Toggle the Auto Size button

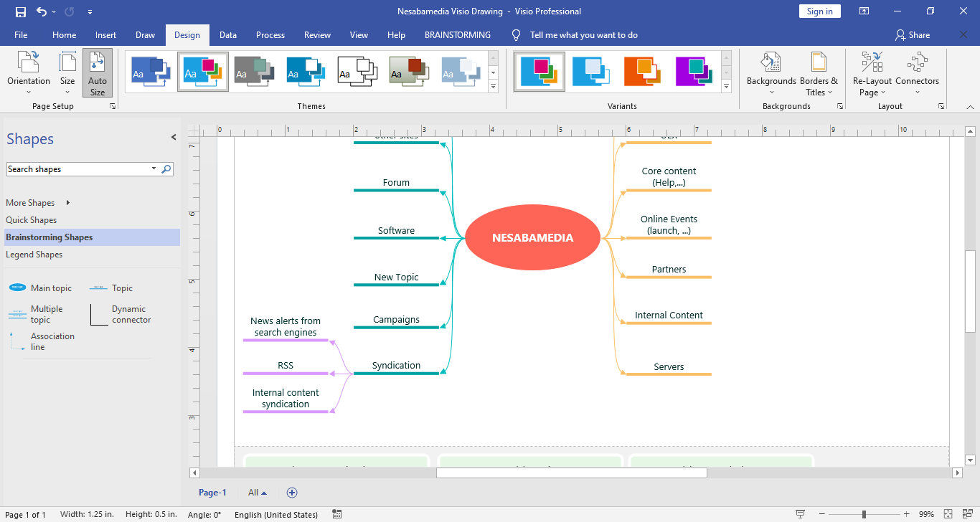[98, 72]
